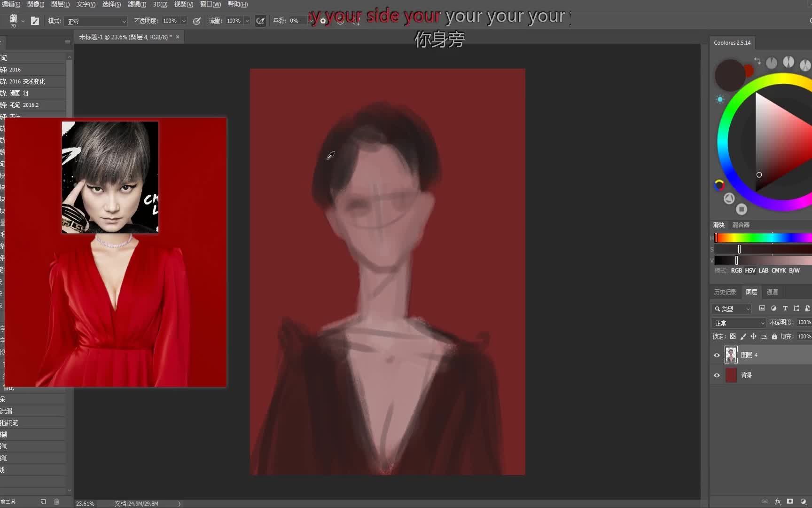Adjust the V value slider
Screen dimensions: 812x508
click(763, 261)
